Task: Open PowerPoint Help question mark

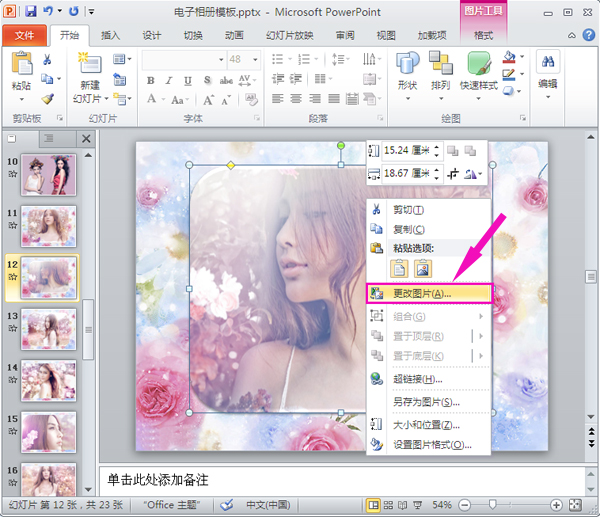Action: (589, 35)
